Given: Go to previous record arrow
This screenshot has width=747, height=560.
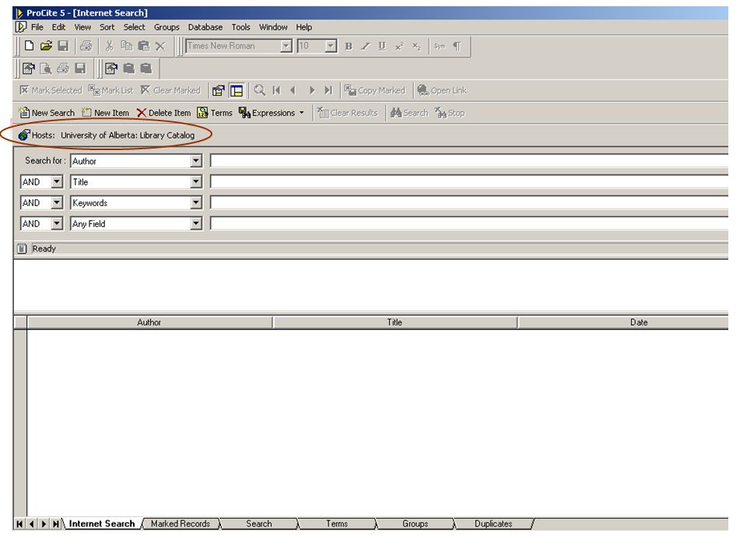Looking at the screenshot, I should click(293, 90).
